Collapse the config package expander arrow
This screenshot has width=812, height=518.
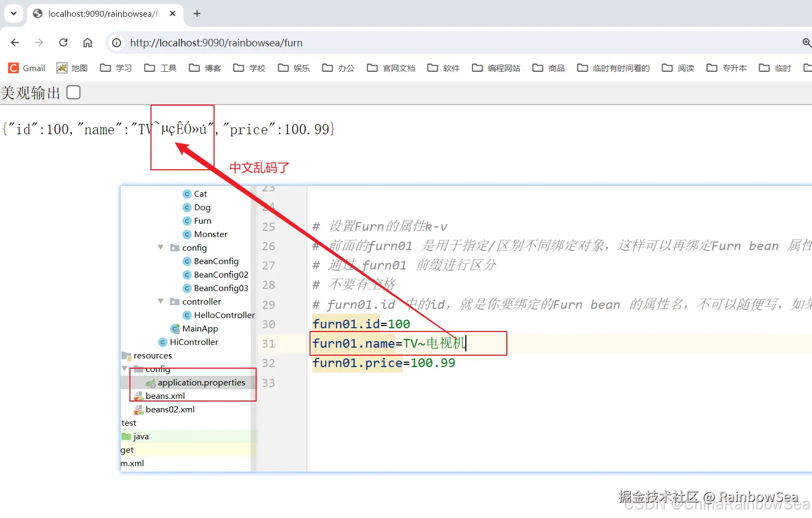pyautogui.click(x=161, y=247)
